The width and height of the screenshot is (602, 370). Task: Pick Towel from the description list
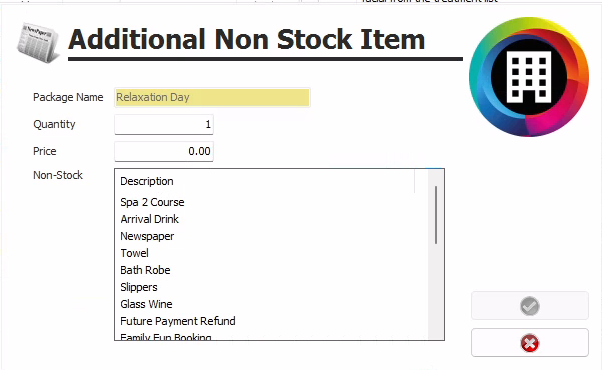tap(134, 253)
